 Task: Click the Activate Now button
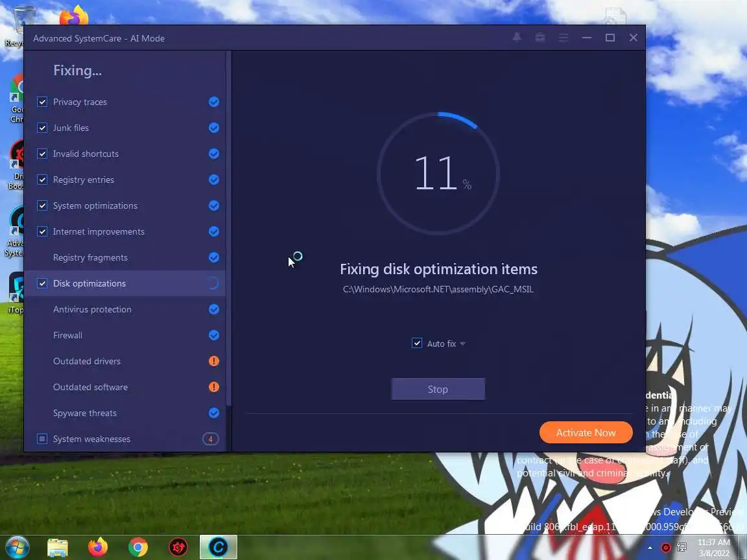(586, 432)
